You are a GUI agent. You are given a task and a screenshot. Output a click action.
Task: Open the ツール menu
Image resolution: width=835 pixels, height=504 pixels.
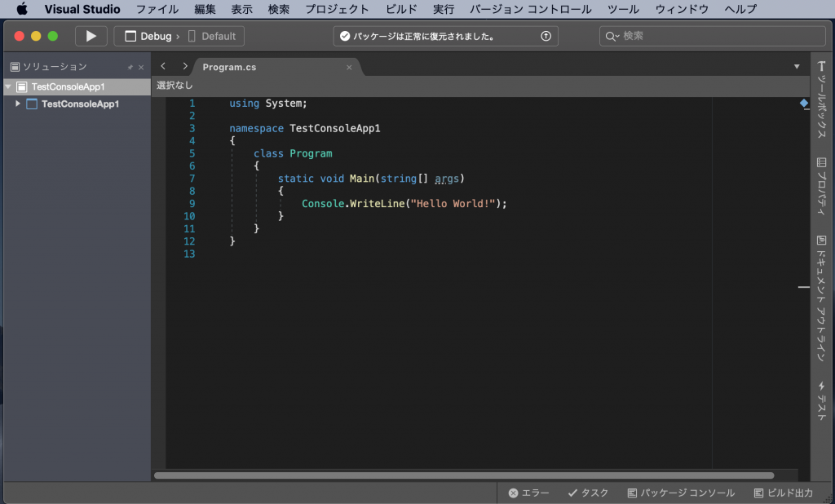pyautogui.click(x=623, y=9)
